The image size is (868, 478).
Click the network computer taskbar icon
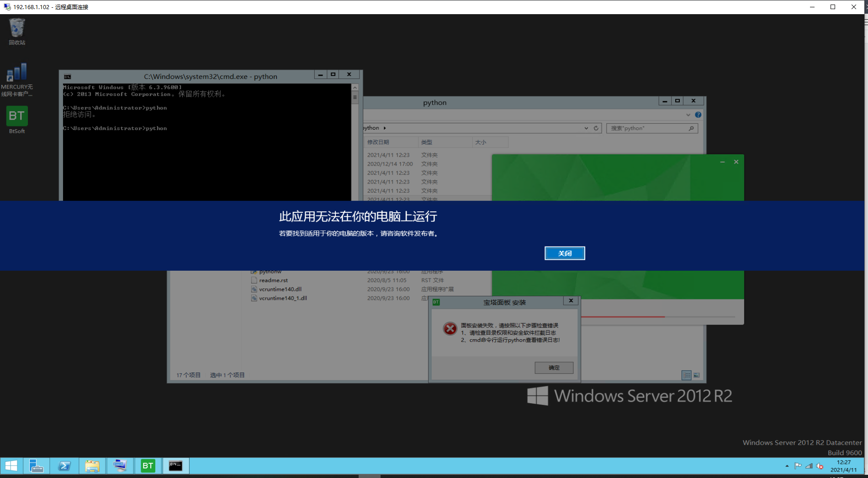120,466
